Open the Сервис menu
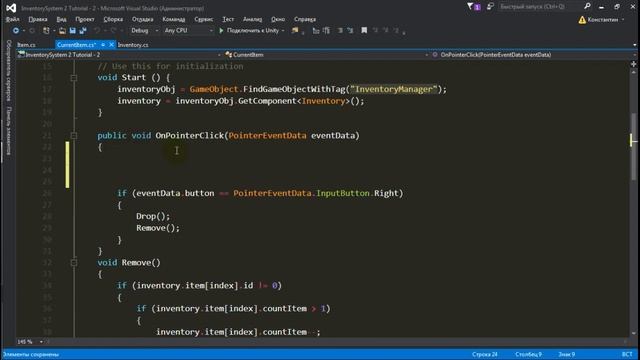 coord(203,19)
